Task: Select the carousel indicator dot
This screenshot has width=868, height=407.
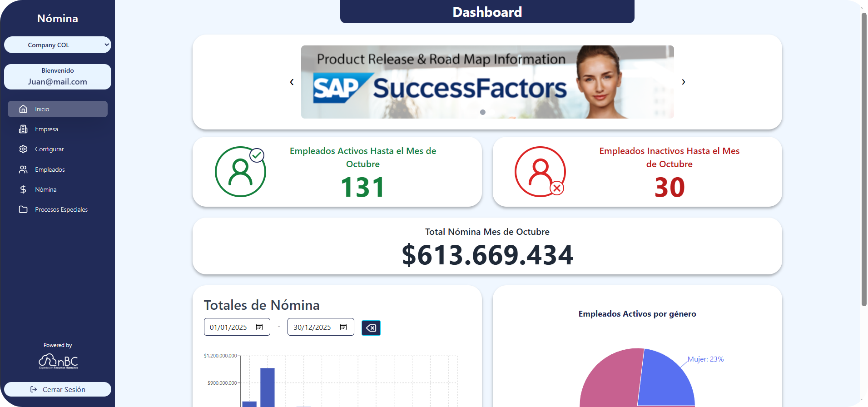Action: (483, 112)
